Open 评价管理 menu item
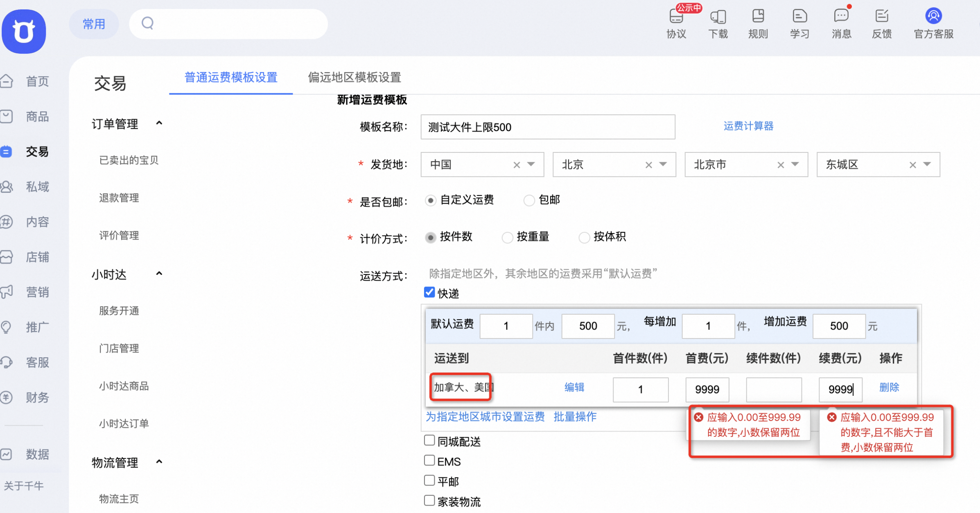The image size is (980, 513). (x=119, y=236)
